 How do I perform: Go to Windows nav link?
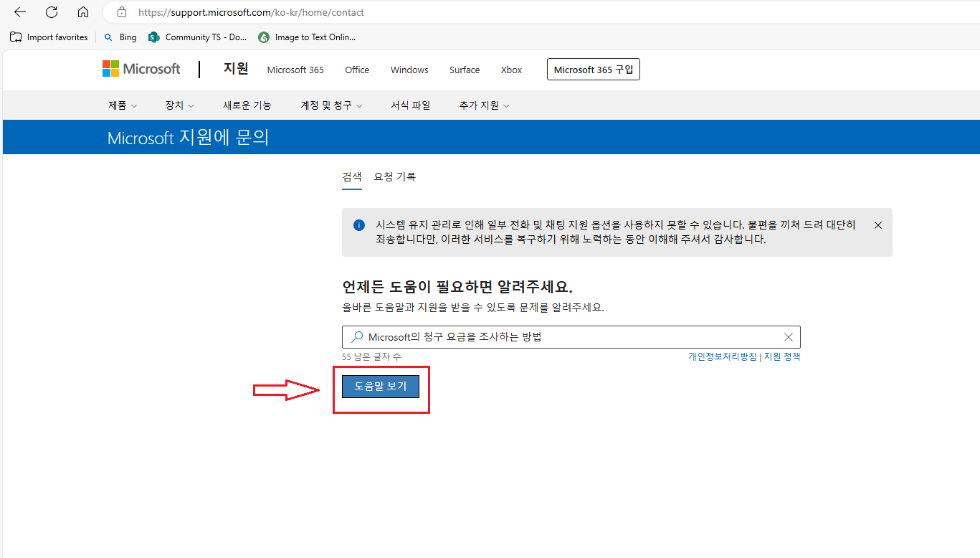click(409, 70)
